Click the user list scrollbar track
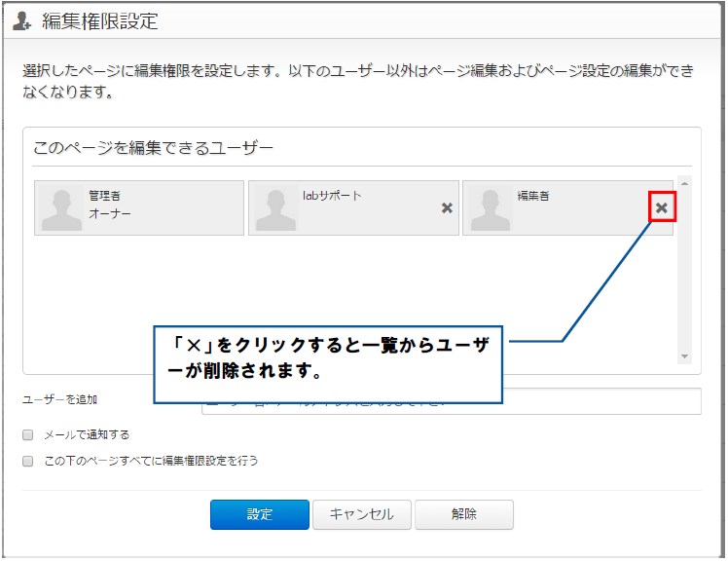Image resolution: width=728 pixels, height=561 pixels. pos(684,270)
